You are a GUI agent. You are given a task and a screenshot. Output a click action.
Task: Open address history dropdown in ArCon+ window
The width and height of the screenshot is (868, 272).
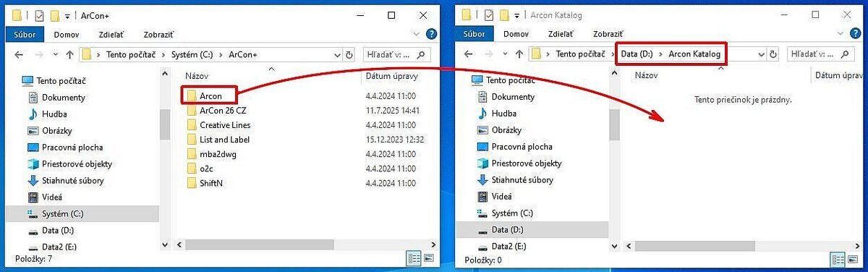click(x=336, y=54)
